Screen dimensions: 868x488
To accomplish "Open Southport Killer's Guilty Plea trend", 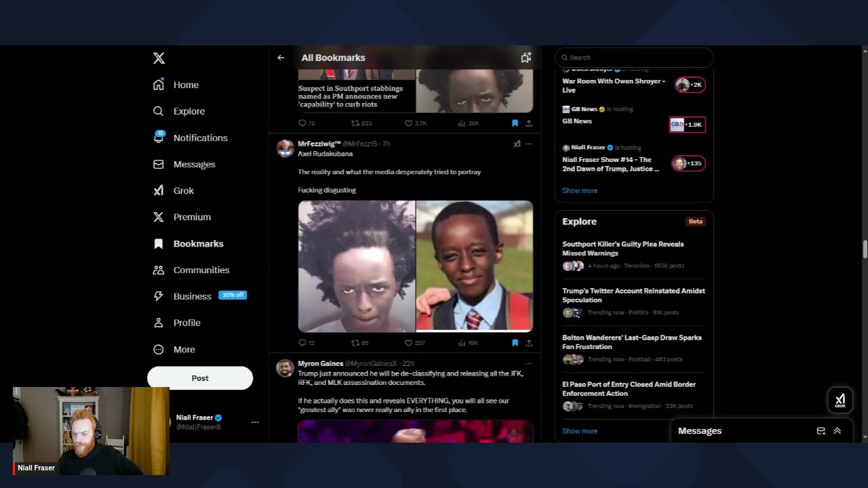I will pyautogui.click(x=623, y=249).
